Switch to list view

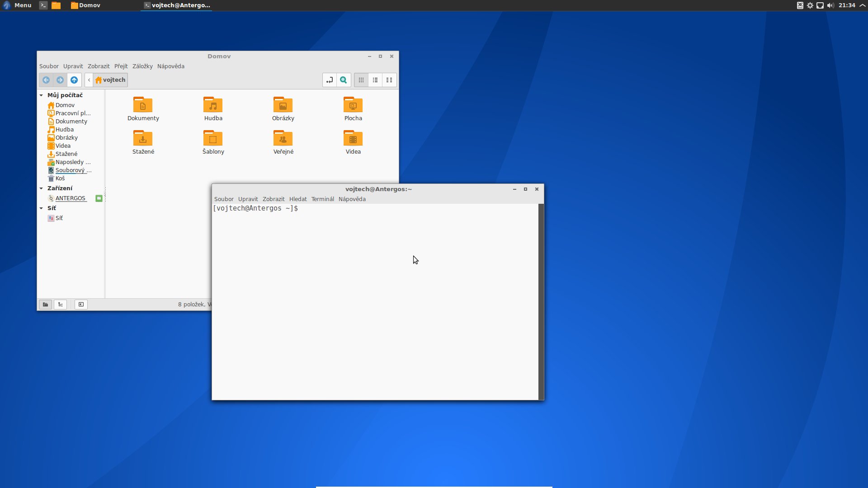(375, 80)
